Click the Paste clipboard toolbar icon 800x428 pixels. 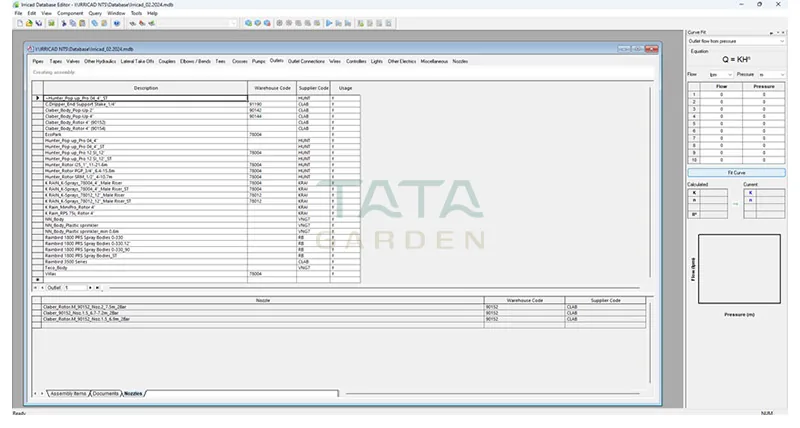tap(82, 23)
